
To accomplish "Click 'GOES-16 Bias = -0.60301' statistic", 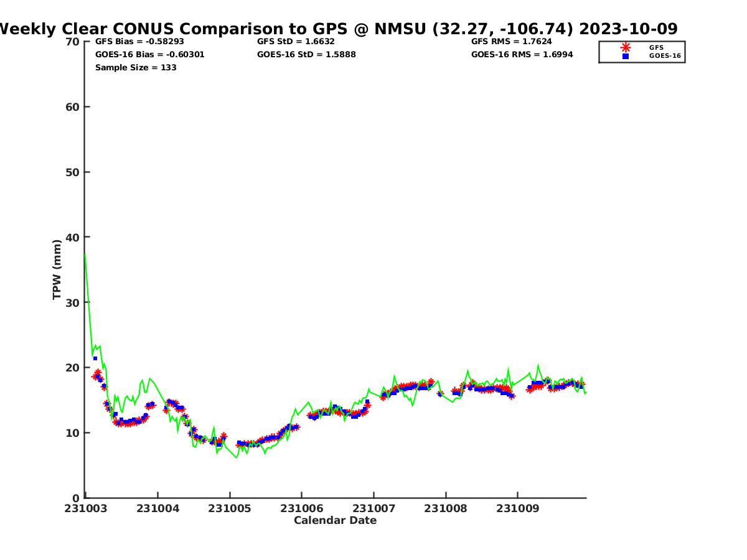I will (x=150, y=55).
